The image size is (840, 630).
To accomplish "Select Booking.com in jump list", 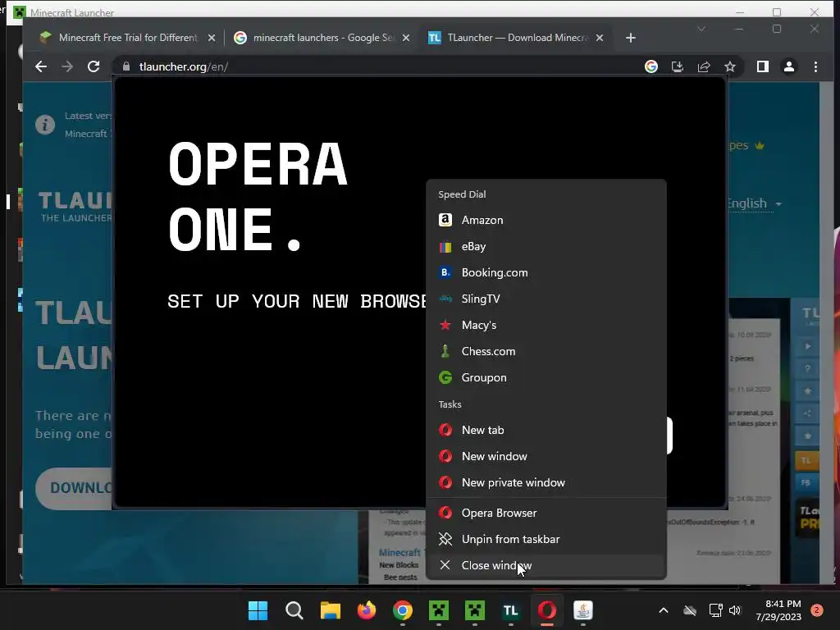I will (x=546, y=272).
